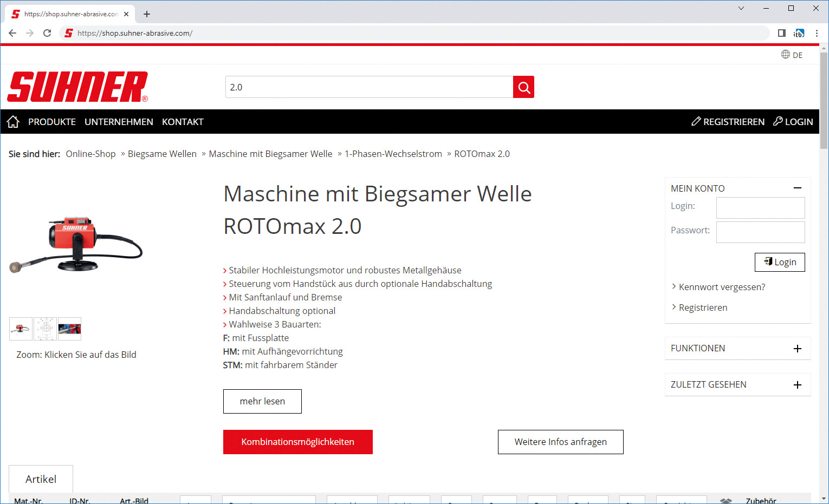Click the browser forward arrow
The width and height of the screenshot is (829, 504).
click(30, 33)
